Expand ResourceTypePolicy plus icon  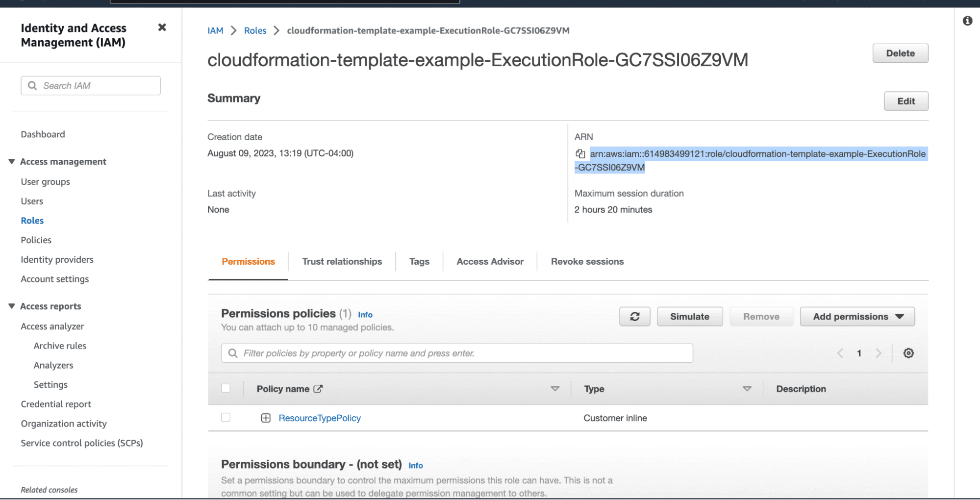pyautogui.click(x=266, y=418)
